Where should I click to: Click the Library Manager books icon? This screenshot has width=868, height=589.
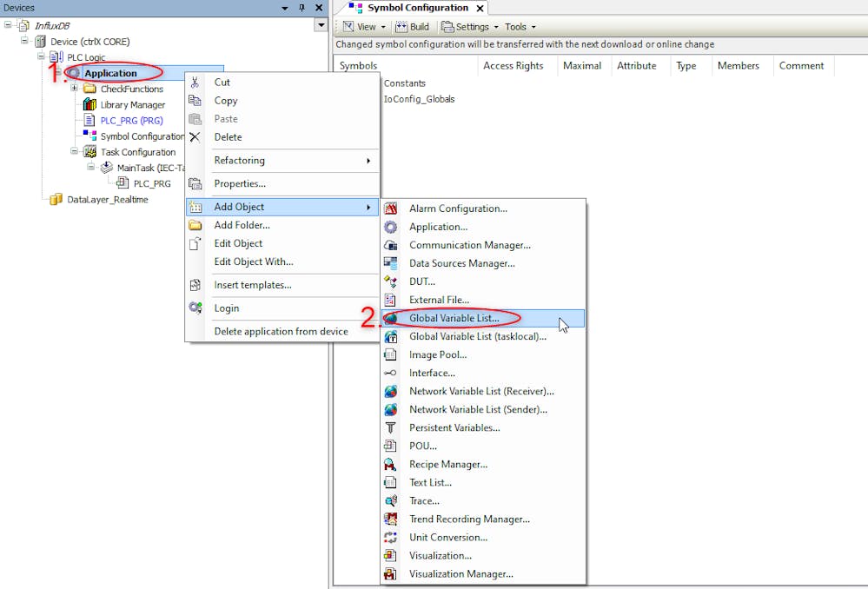tap(89, 104)
